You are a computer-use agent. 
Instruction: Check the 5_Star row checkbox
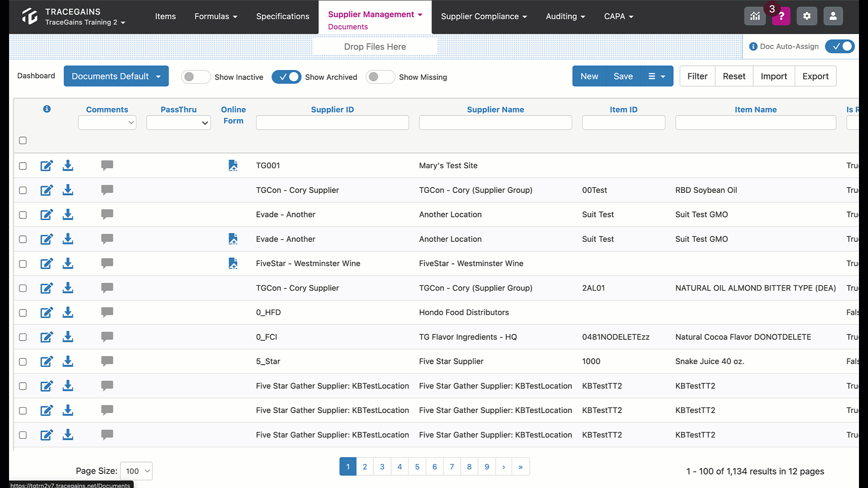tap(23, 361)
